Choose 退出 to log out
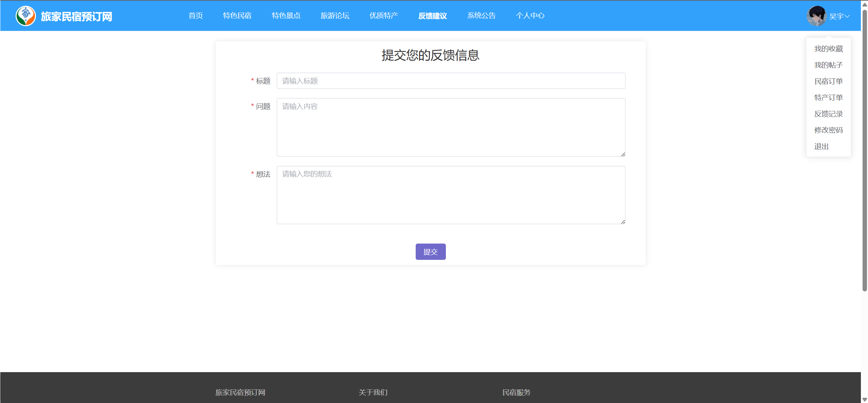This screenshot has height=403, width=868. 821,147
